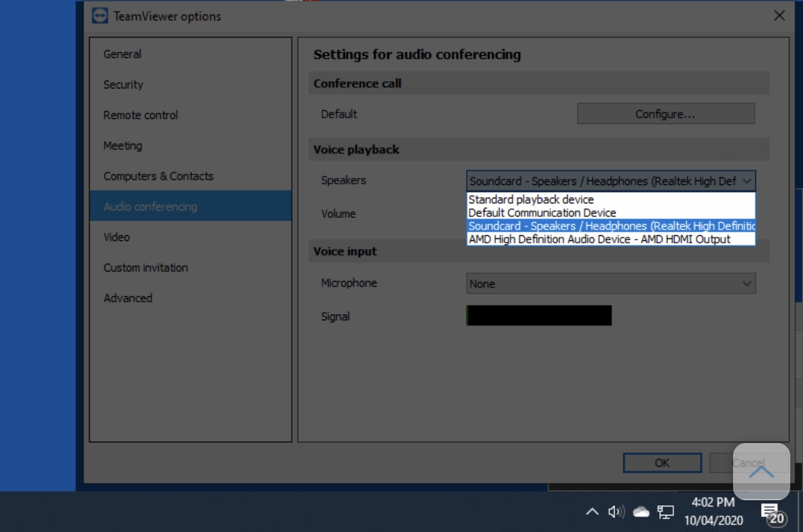Open Computers & Contacts settings
The image size is (803, 532).
pos(191,176)
